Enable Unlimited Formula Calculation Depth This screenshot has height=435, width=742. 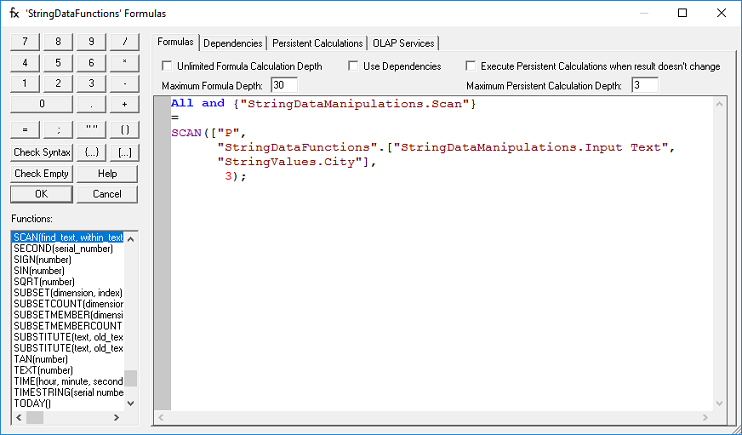[167, 66]
